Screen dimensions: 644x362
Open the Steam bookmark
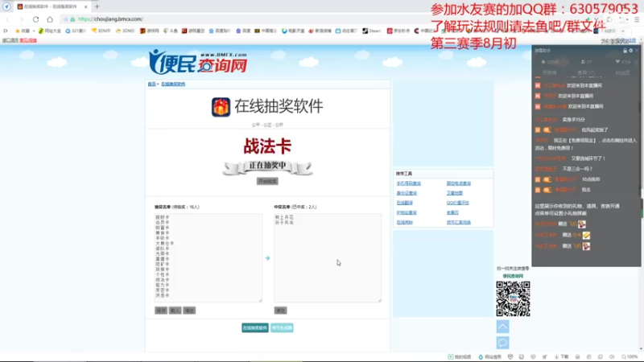pyautogui.click(x=372, y=31)
